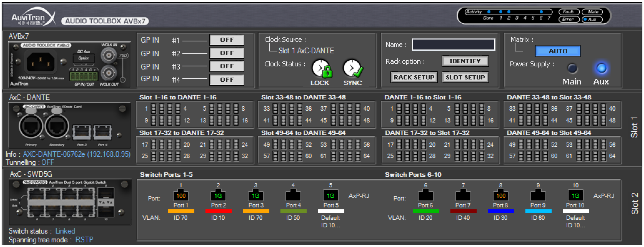644x247 pixels.
Task: Click the Tunnelling OFF value
Action: (x=48, y=162)
